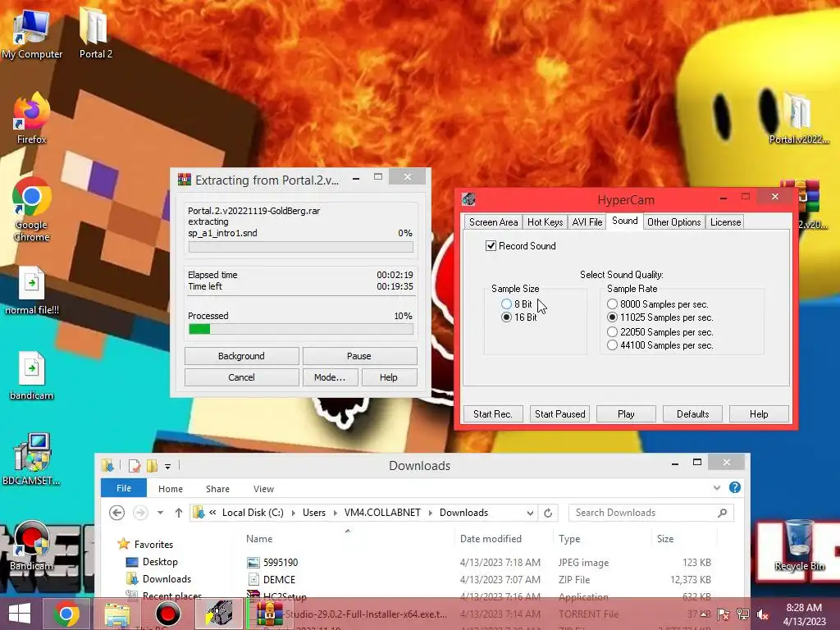This screenshot has height=630, width=840.
Task: Open the Portal 2 folder on desktop
Action: tap(95, 32)
